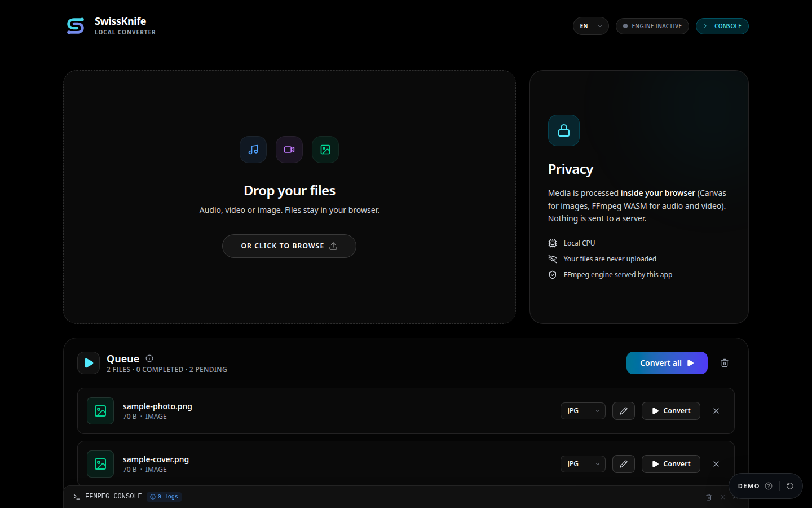Clear console logs with trash icon
Viewport: 812px width, 508px height.
[709, 497]
